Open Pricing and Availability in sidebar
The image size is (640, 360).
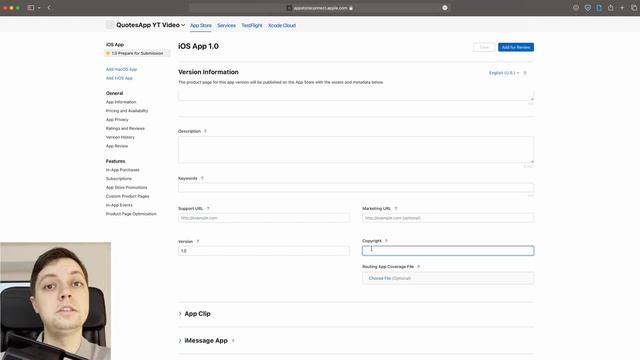pos(127,111)
